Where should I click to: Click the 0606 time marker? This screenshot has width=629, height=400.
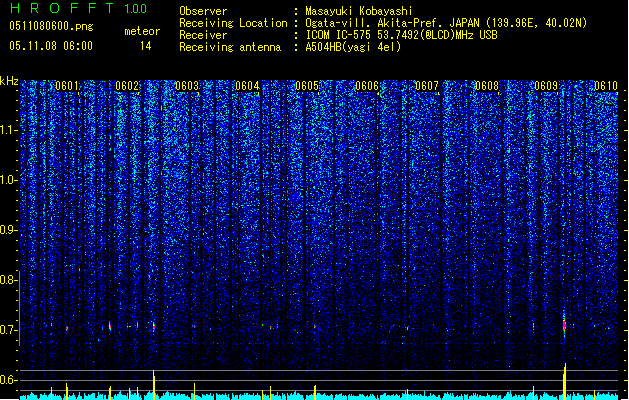click(367, 86)
